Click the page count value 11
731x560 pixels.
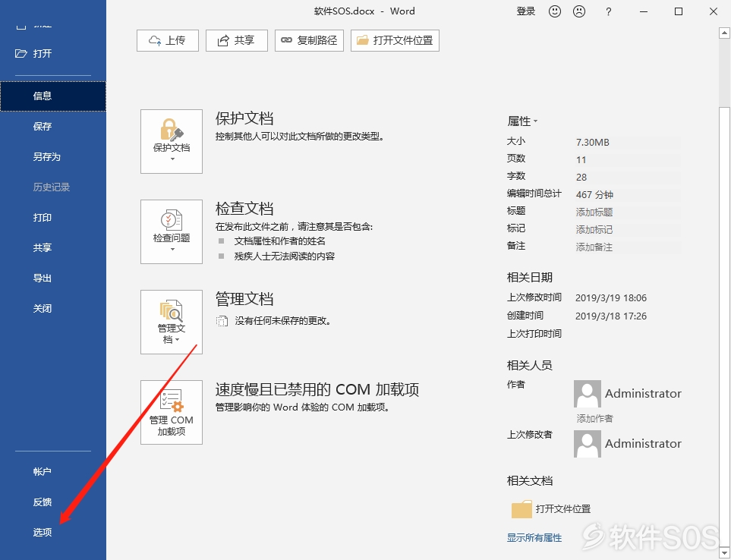[x=581, y=160]
